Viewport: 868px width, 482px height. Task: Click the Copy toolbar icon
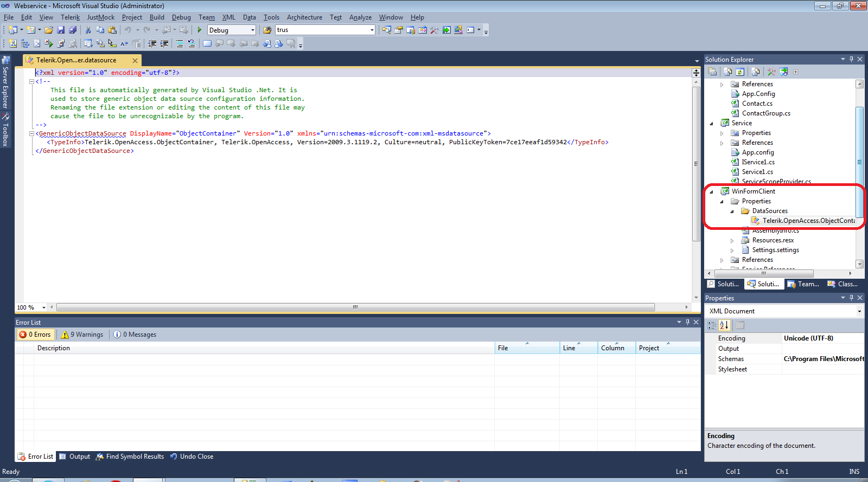100,30
